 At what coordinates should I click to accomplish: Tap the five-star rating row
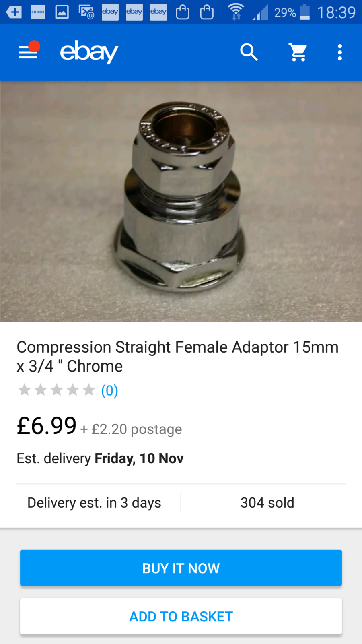56,390
